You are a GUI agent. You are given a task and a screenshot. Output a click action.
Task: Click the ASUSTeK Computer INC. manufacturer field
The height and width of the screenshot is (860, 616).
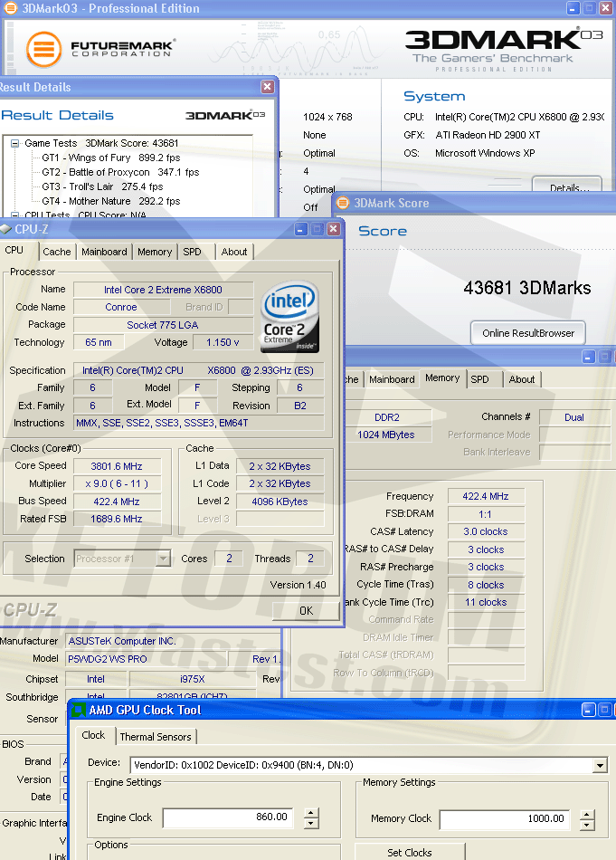coord(173,641)
